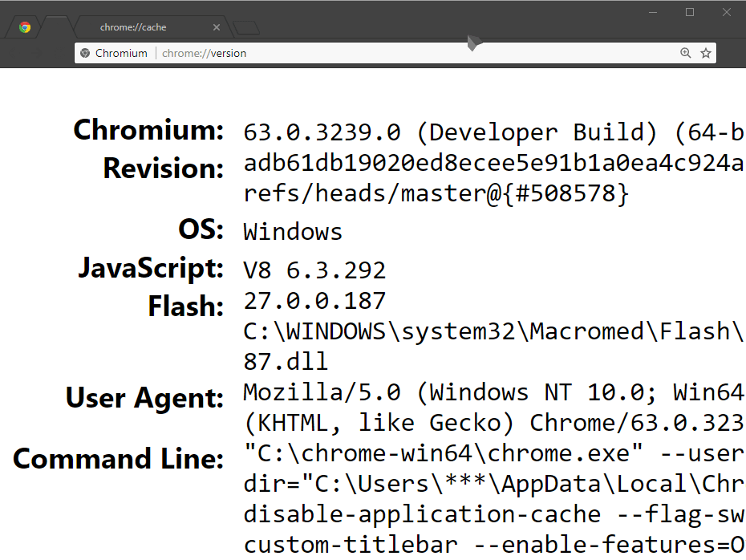Click the Flash version 27.0.0.187

point(314,301)
